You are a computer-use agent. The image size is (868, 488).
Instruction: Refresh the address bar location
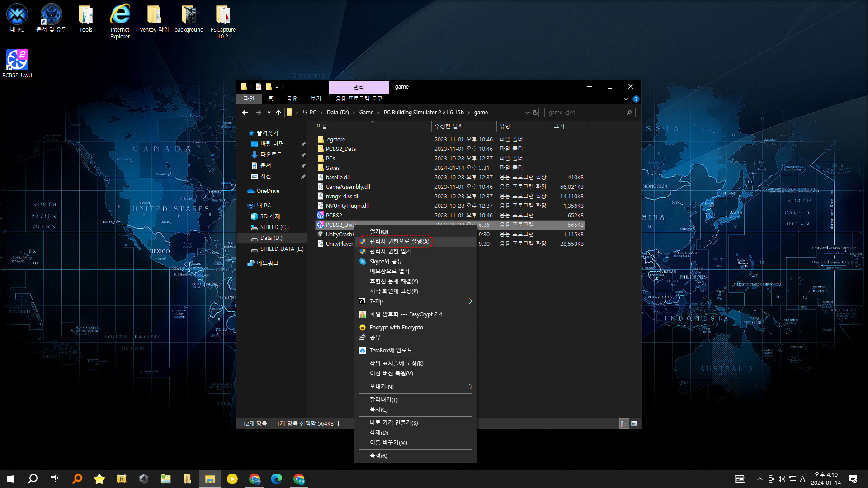coord(535,113)
